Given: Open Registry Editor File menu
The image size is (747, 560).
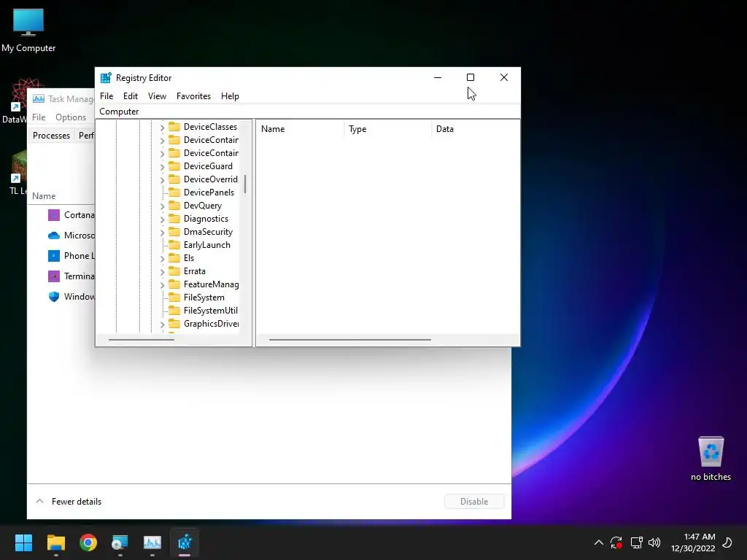Looking at the screenshot, I should (x=107, y=96).
